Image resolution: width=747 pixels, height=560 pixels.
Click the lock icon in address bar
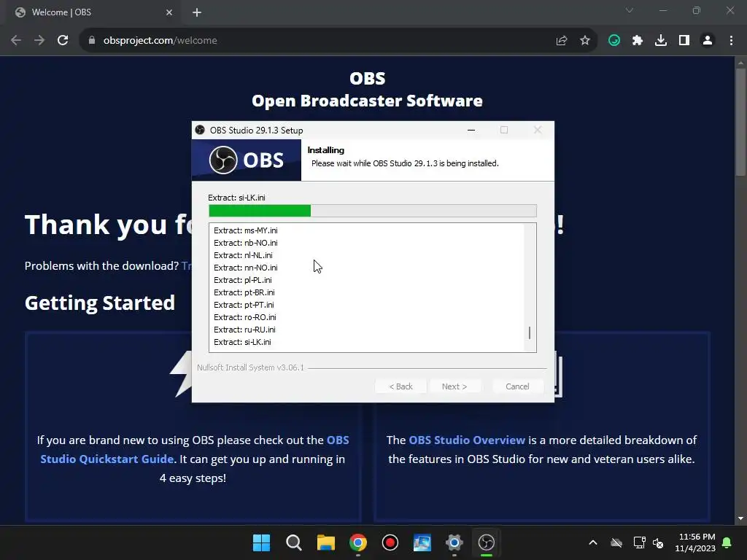pyautogui.click(x=92, y=41)
